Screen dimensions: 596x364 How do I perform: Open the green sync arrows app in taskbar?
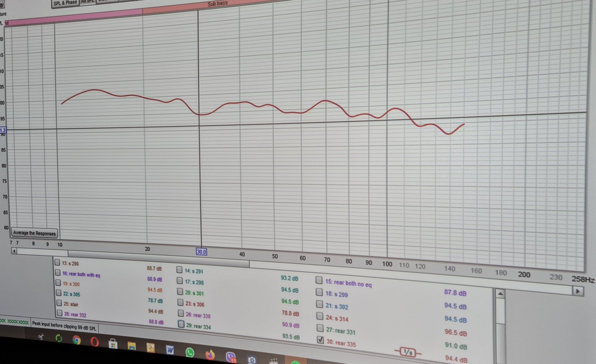59,338
